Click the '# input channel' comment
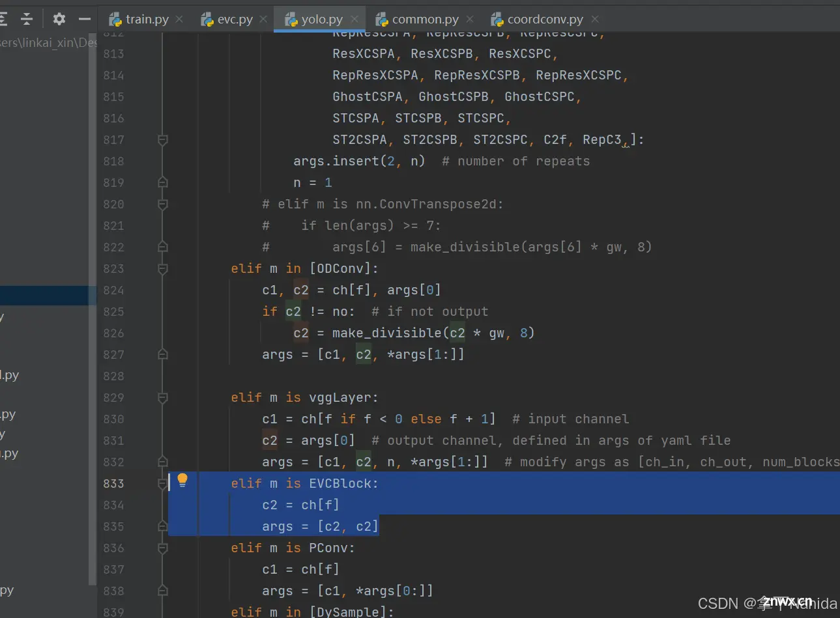840x618 pixels. [x=571, y=419]
